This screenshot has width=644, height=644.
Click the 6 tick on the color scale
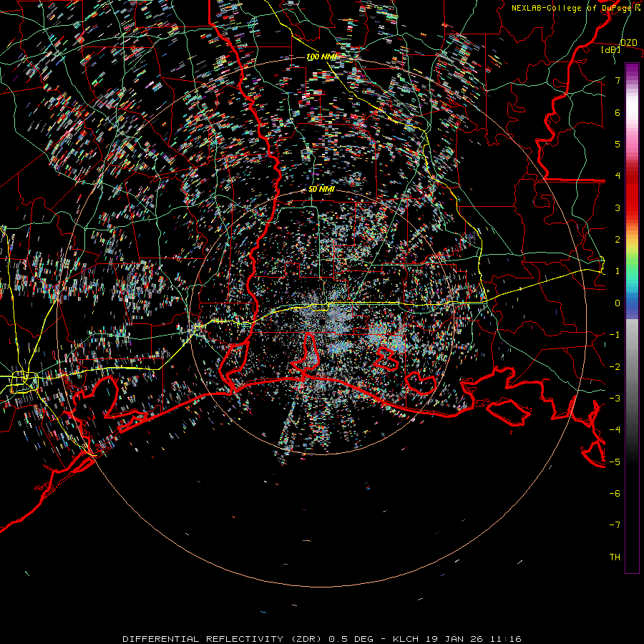pos(618,112)
